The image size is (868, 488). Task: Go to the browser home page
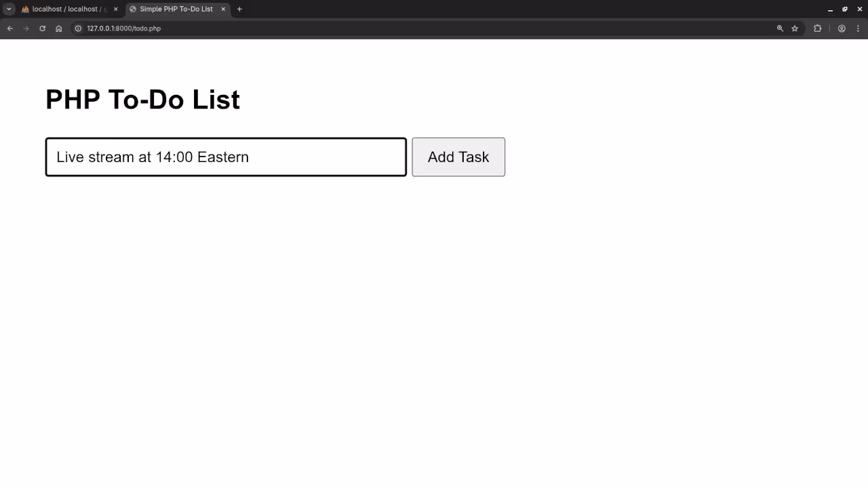click(x=59, y=28)
